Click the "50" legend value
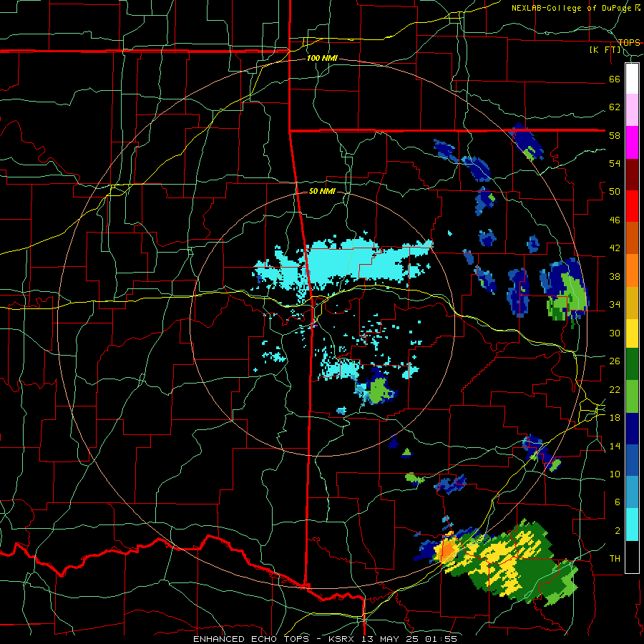This screenshot has width=644, height=644. pyautogui.click(x=615, y=192)
